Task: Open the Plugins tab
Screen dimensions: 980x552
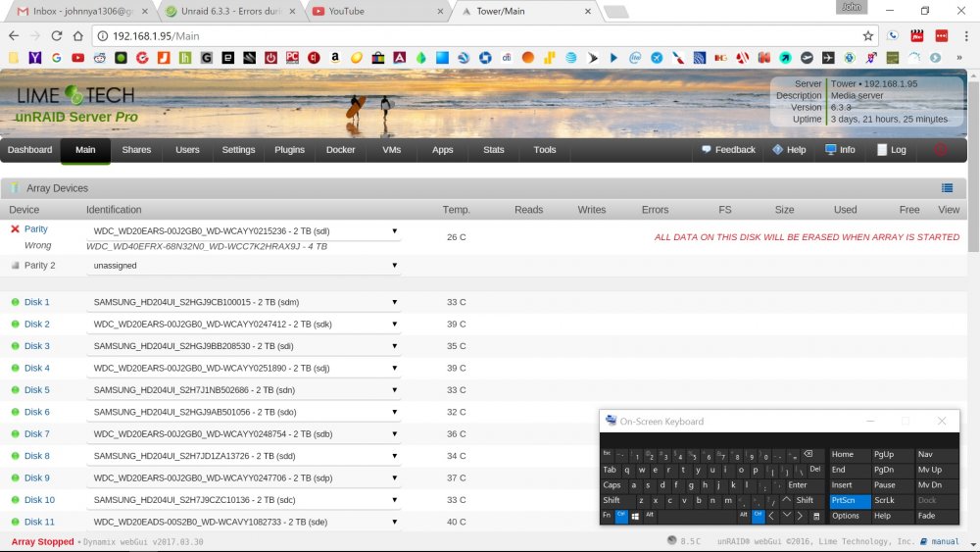Action: [289, 150]
